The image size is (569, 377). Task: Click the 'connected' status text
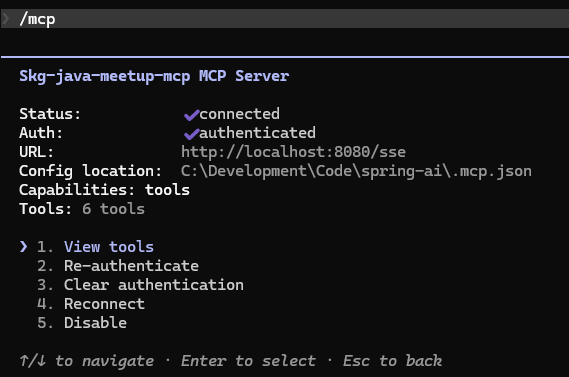tap(240, 114)
